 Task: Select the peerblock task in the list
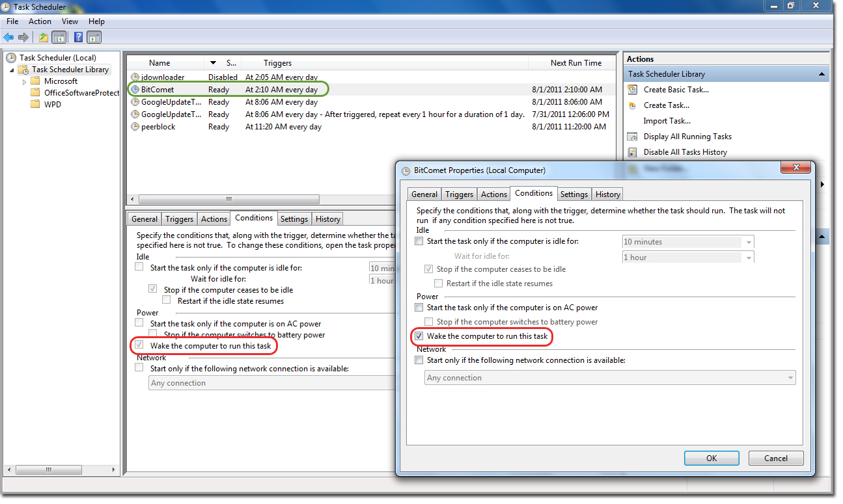(x=158, y=127)
